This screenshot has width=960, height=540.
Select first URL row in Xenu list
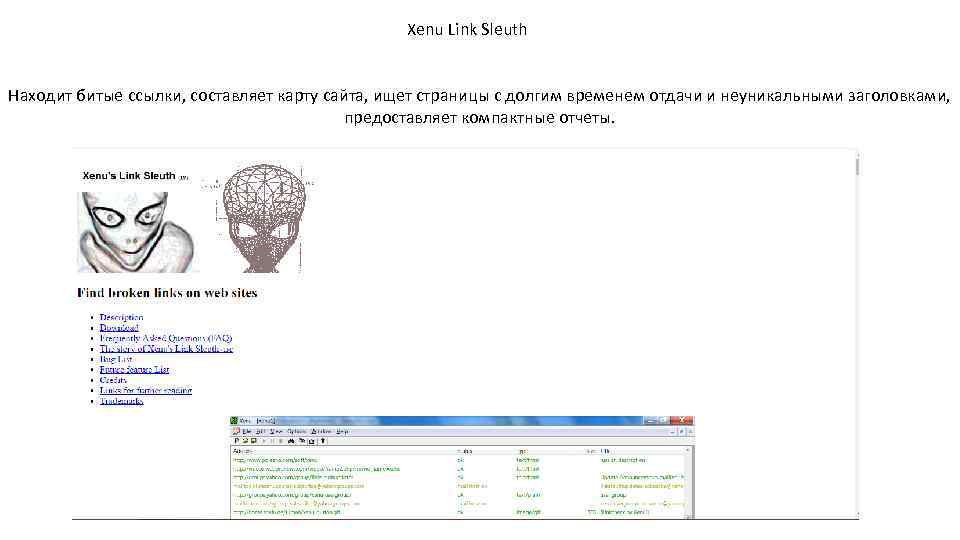[458, 460]
